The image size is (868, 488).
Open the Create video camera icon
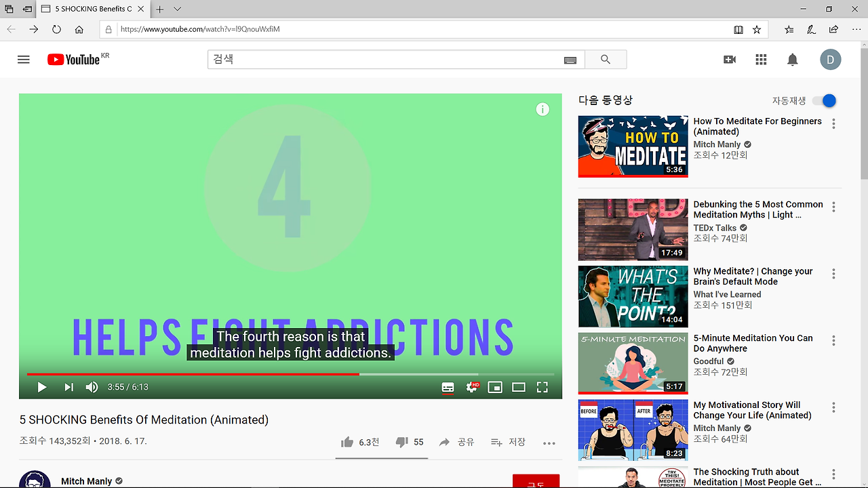click(x=729, y=60)
